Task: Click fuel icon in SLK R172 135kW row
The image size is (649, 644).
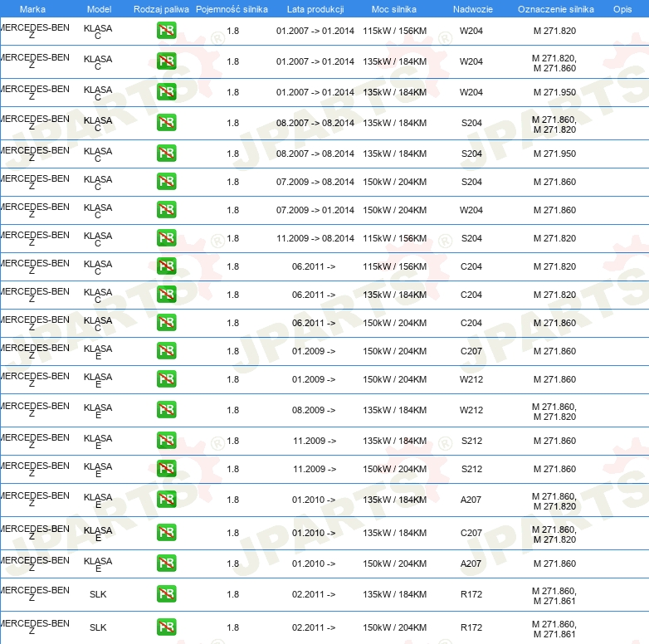Action: tap(166, 593)
